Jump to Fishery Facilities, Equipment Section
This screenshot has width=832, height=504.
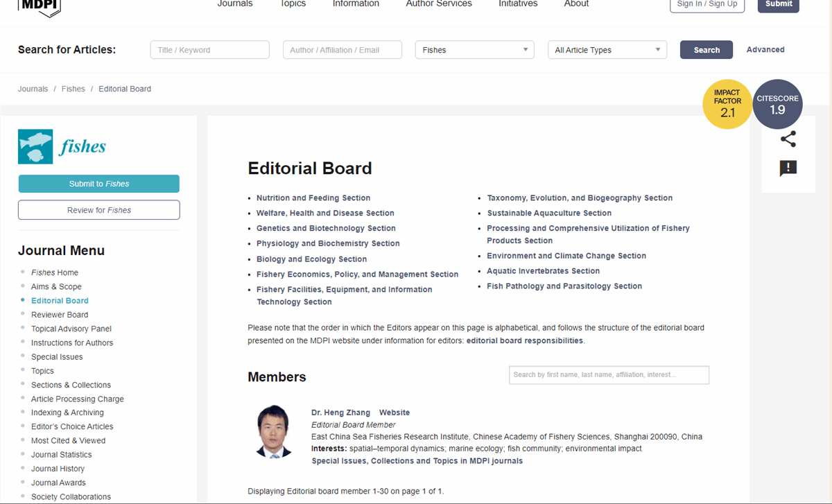pos(345,295)
